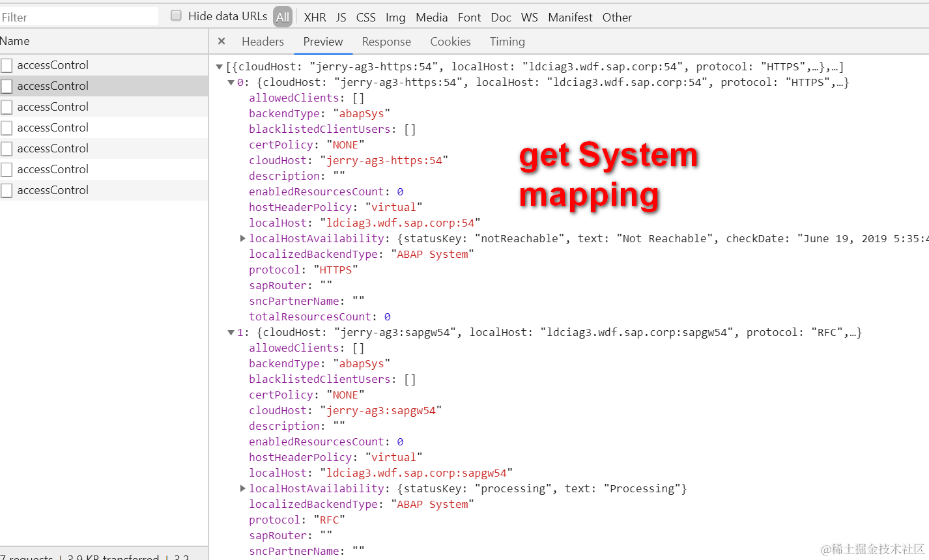Open the Timing tab

(x=507, y=42)
